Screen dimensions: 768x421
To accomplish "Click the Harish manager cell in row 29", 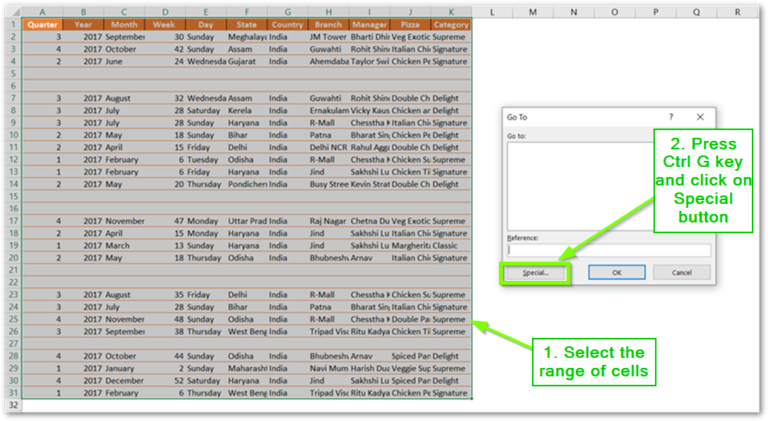I will pyautogui.click(x=369, y=368).
